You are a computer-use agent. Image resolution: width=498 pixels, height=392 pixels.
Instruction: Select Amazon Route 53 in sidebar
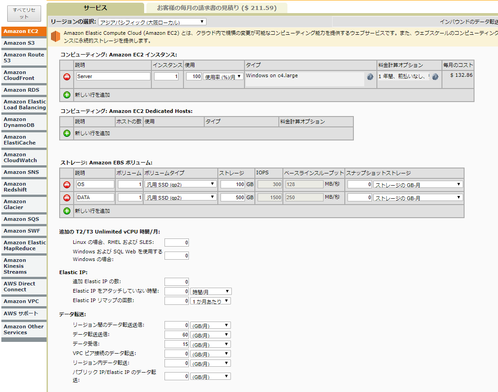[x=24, y=58]
